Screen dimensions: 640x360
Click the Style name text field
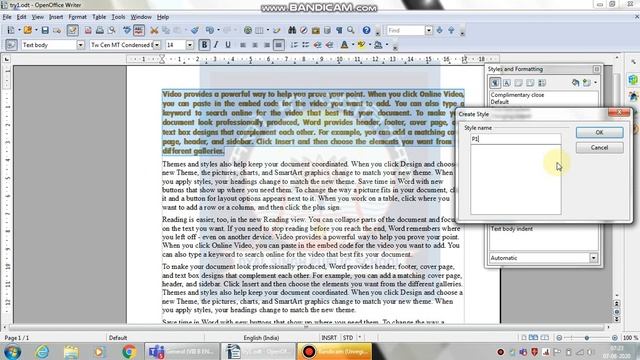pos(516,139)
